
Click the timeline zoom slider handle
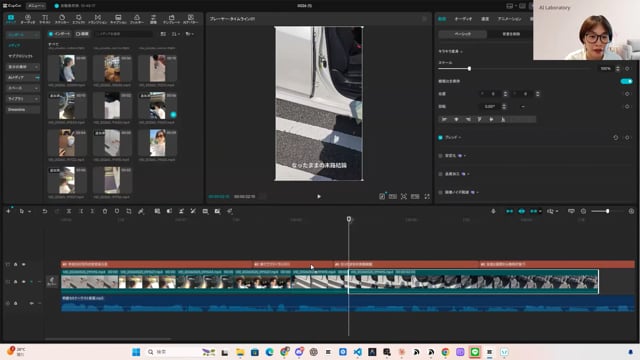[607, 211]
